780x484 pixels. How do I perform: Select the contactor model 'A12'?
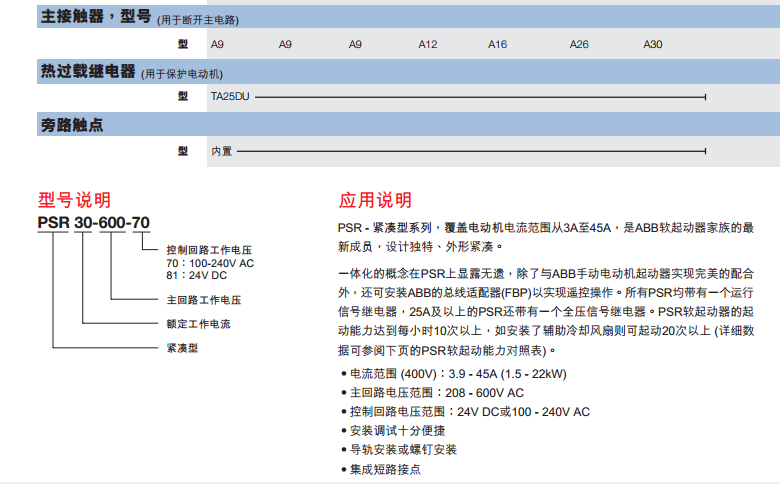pos(427,44)
